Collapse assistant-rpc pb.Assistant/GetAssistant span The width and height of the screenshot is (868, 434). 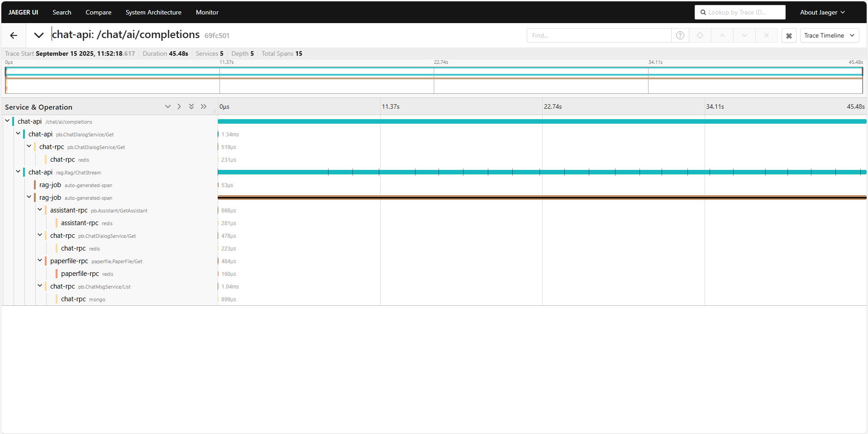tap(40, 210)
